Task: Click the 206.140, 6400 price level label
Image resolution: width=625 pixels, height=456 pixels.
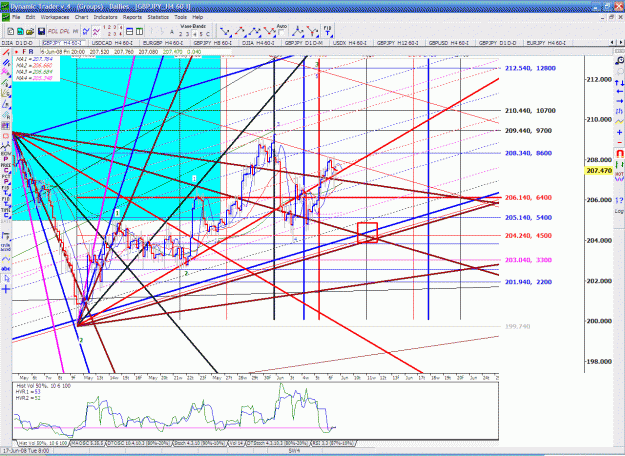Action: [x=529, y=198]
